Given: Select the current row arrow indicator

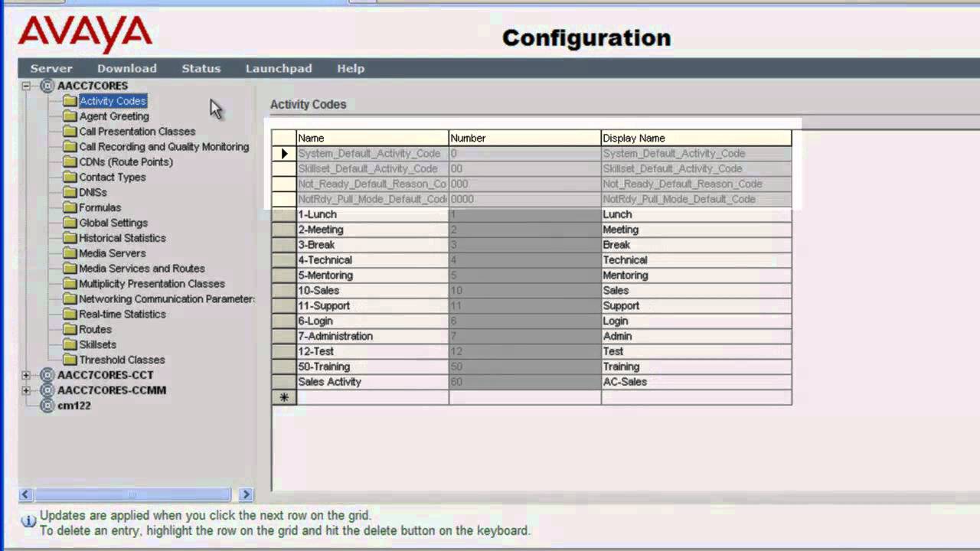Looking at the screenshot, I should point(284,153).
